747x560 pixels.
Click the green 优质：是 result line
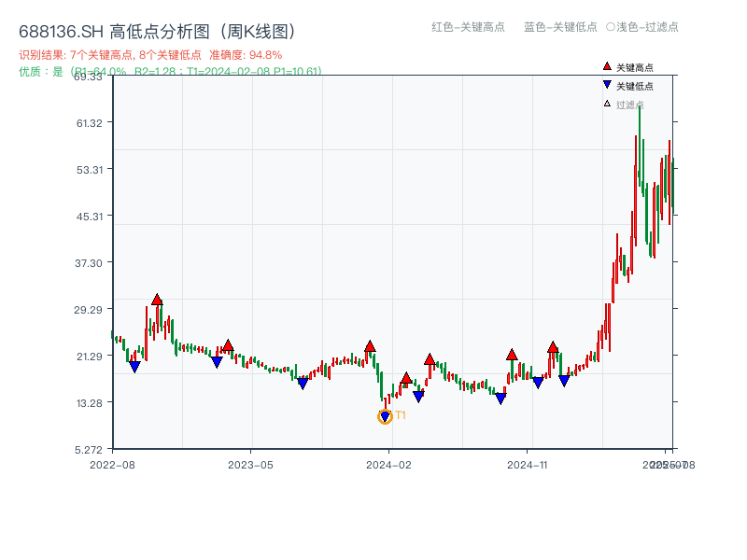pos(170,72)
